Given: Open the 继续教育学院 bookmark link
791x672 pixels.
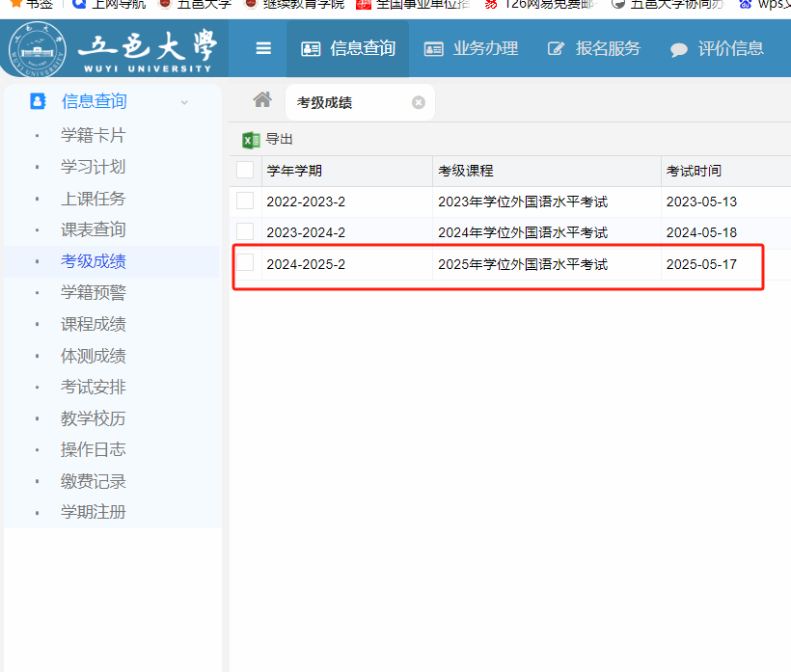Looking at the screenshot, I should coord(306,4).
